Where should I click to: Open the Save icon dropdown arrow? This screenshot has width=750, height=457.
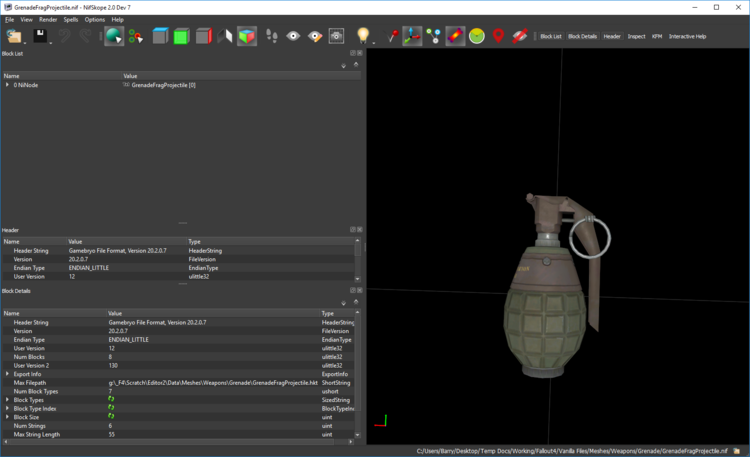point(50,43)
